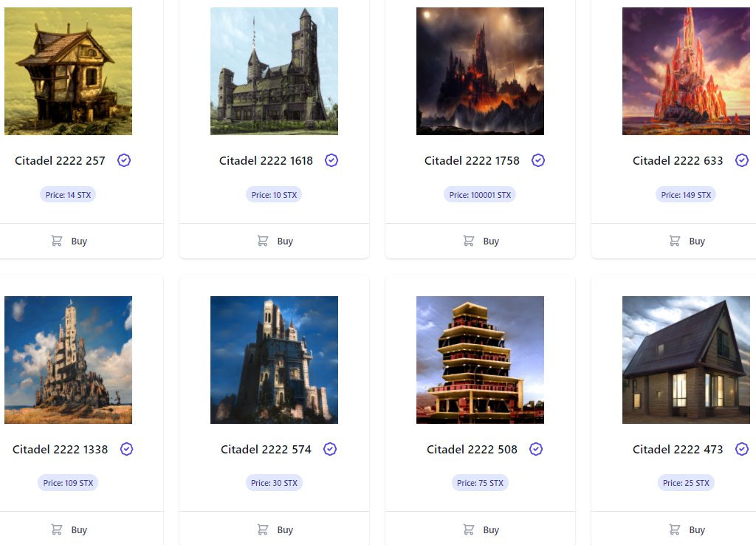Buy Citadel 2222 473
This screenshot has height=545, width=756.
click(x=687, y=529)
